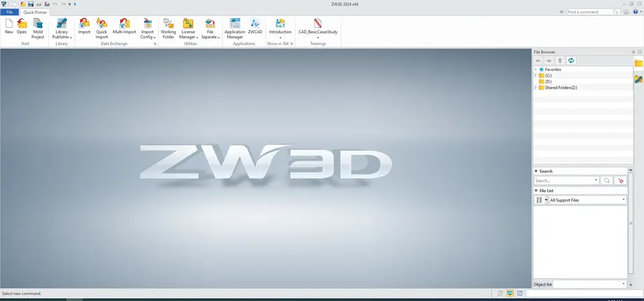Click the Find a command field
Viewport: 644px width, 301px height.
tap(593, 12)
